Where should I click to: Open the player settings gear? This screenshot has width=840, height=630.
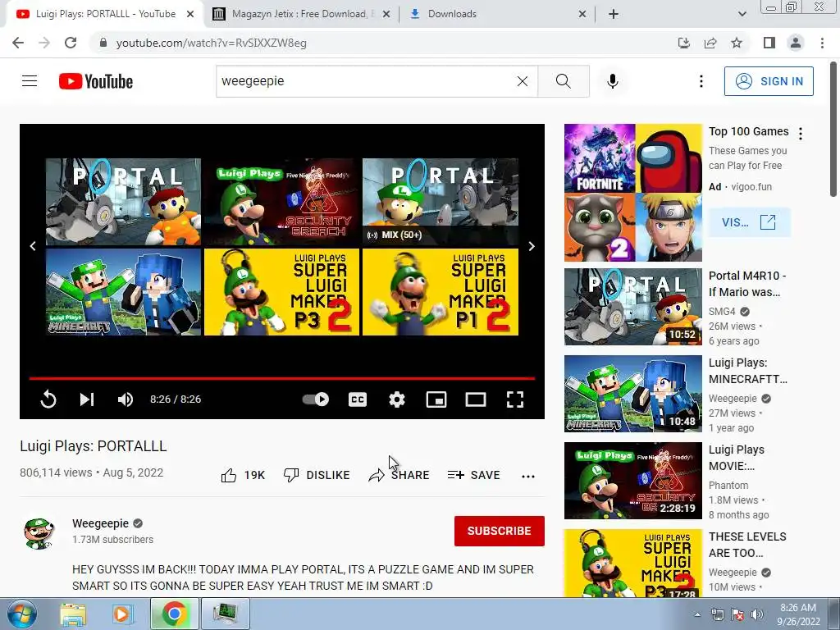pyautogui.click(x=397, y=399)
